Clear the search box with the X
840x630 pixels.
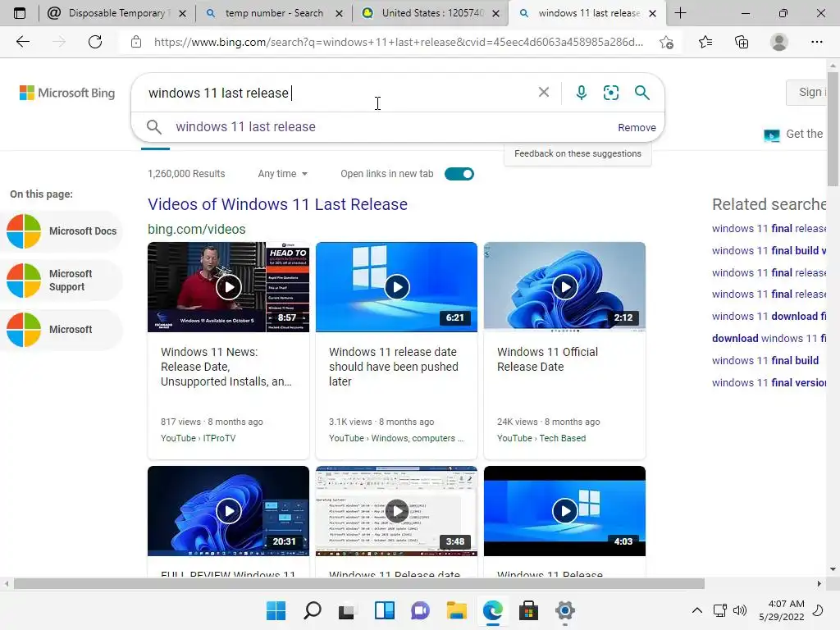pos(544,92)
